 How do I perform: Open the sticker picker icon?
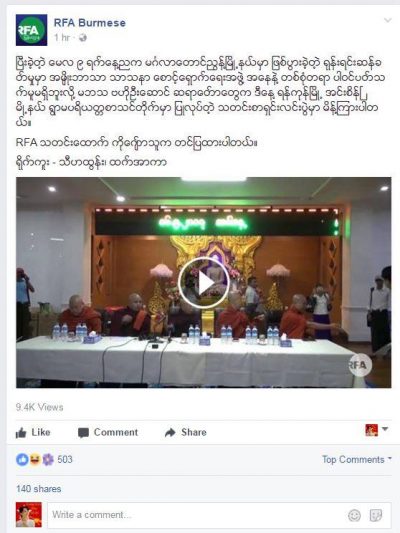click(376, 515)
